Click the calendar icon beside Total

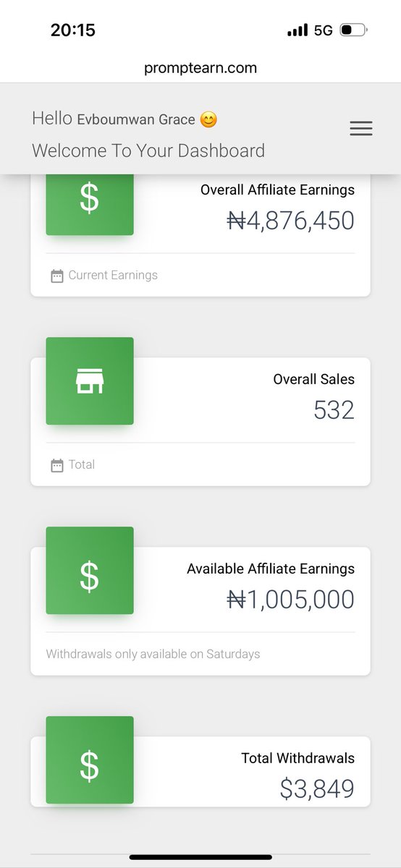point(57,465)
